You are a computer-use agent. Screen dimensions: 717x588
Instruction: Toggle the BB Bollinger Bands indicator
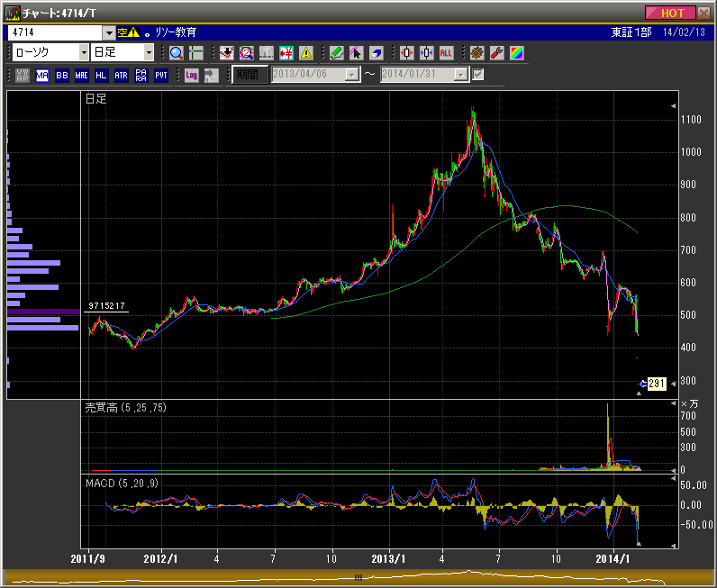point(62,75)
